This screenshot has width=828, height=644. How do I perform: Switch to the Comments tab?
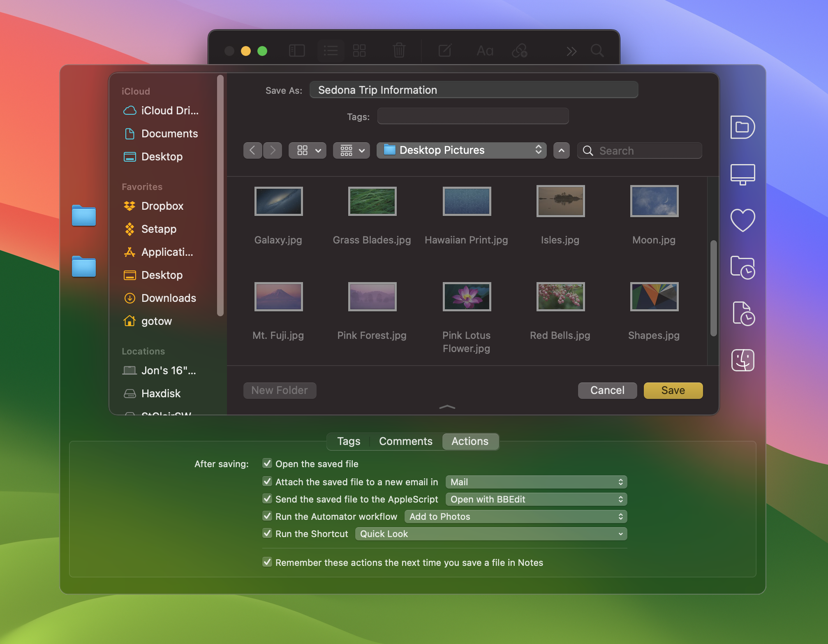point(406,441)
